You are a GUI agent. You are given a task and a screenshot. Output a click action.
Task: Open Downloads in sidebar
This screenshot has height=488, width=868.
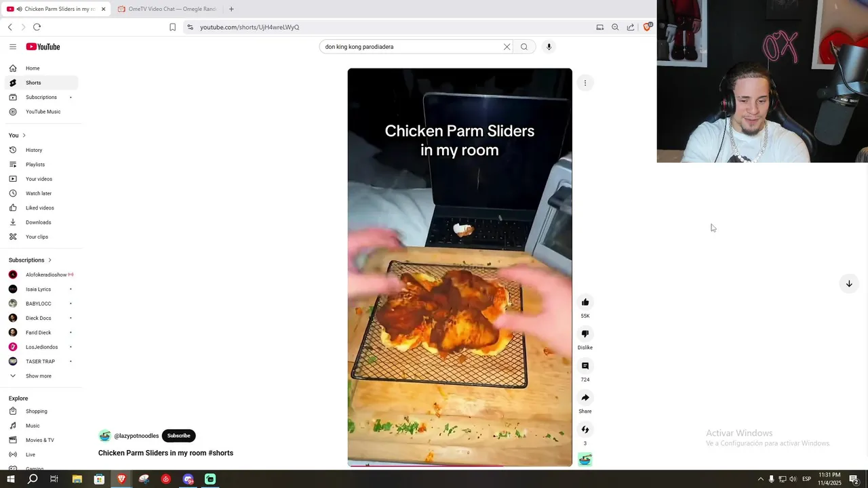click(41, 222)
